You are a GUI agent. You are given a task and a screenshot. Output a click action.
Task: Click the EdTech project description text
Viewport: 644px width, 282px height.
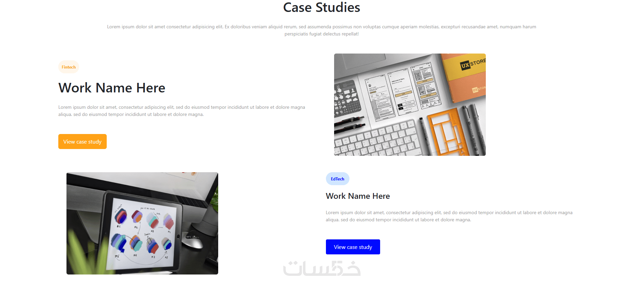[x=449, y=216]
